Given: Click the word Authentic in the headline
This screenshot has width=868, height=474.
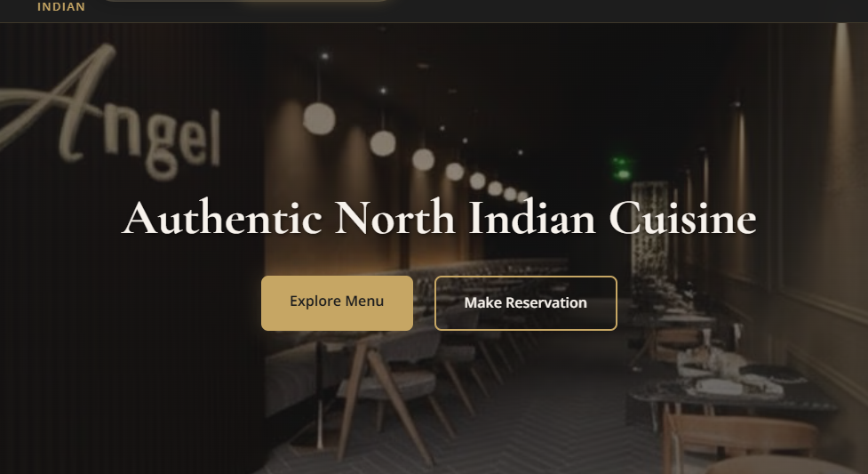Looking at the screenshot, I should click(x=221, y=219).
